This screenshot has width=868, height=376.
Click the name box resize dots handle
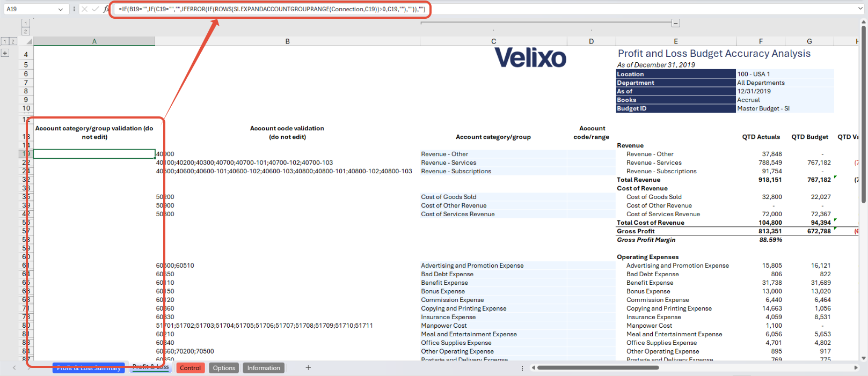click(x=74, y=9)
